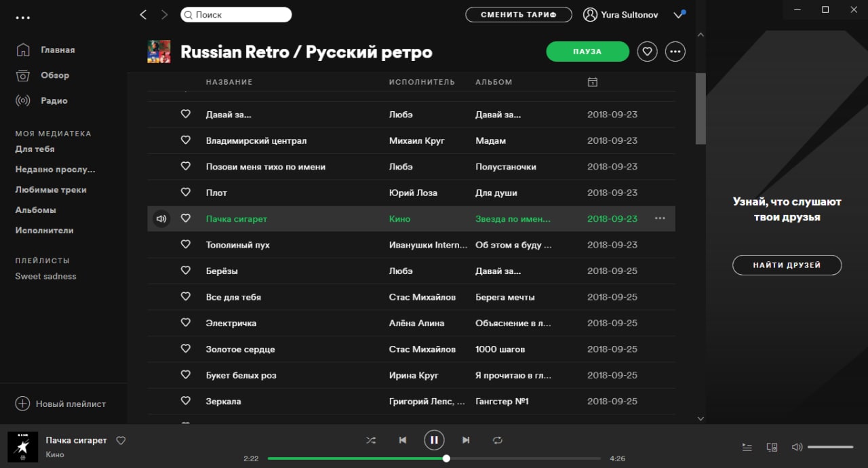
Task: Click the НАЙТИ ДРУЗЕЙ button
Action: click(x=787, y=265)
